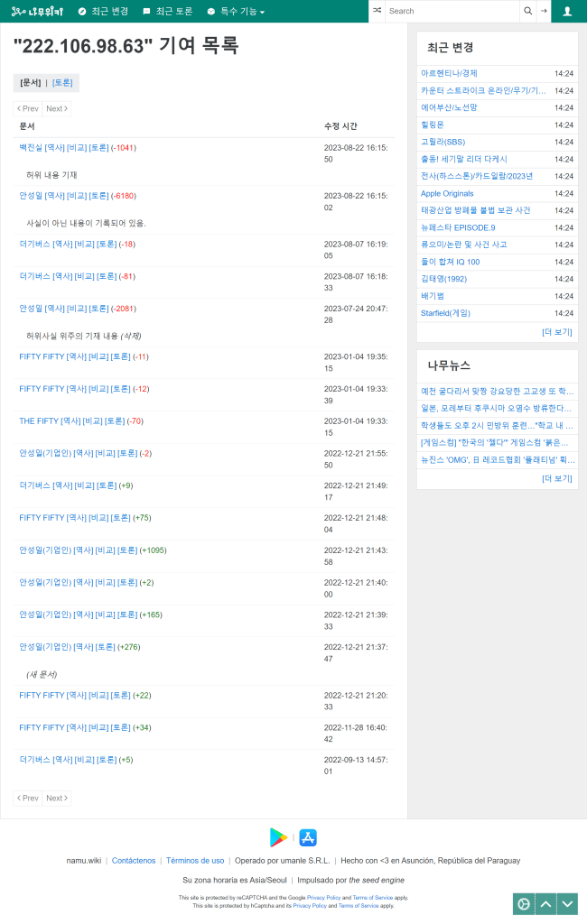This screenshot has width=587, height=924.
Task: Open the user profile icon menu
Action: pos(567,11)
